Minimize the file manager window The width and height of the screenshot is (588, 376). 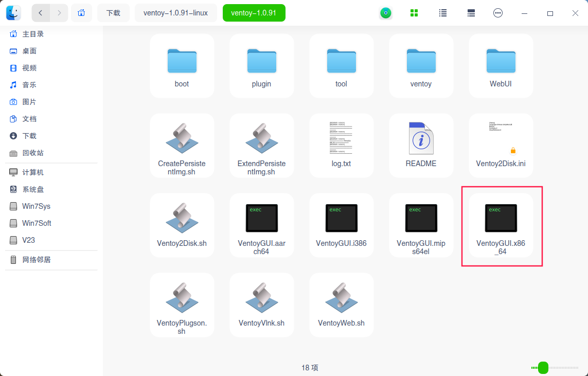pyautogui.click(x=525, y=13)
